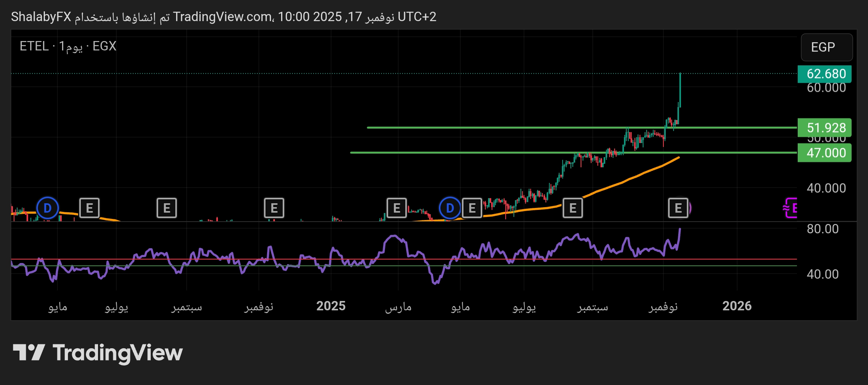This screenshot has height=385, width=868.
Task: Click the 2026 label on the time axis
Action: [737, 306]
